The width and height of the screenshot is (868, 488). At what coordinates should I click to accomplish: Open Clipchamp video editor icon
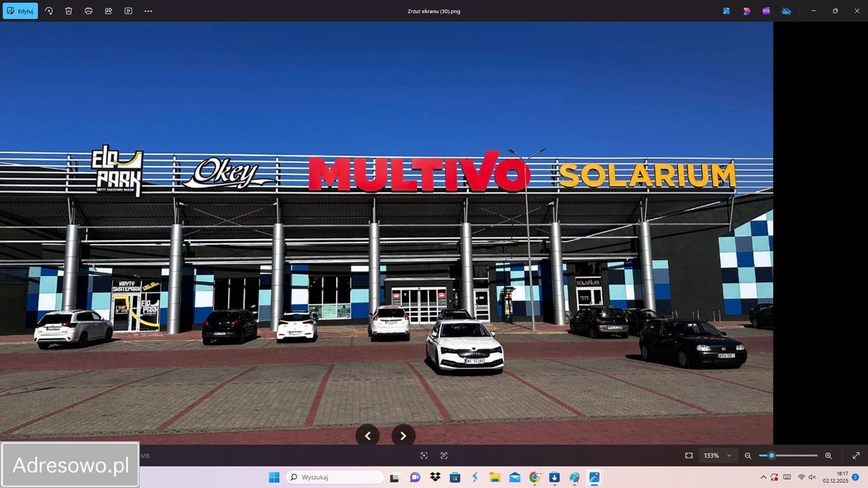(x=766, y=11)
